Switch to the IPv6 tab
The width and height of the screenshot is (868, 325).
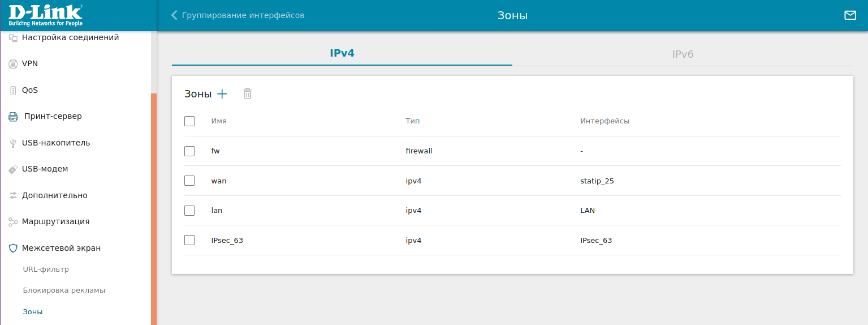pos(683,54)
